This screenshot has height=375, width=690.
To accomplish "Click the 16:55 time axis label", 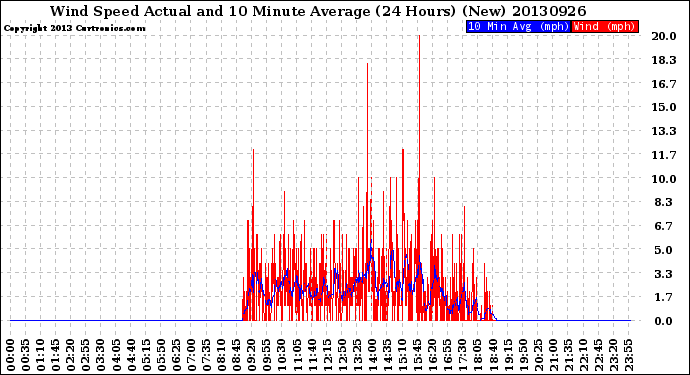I will pyautogui.click(x=448, y=355).
